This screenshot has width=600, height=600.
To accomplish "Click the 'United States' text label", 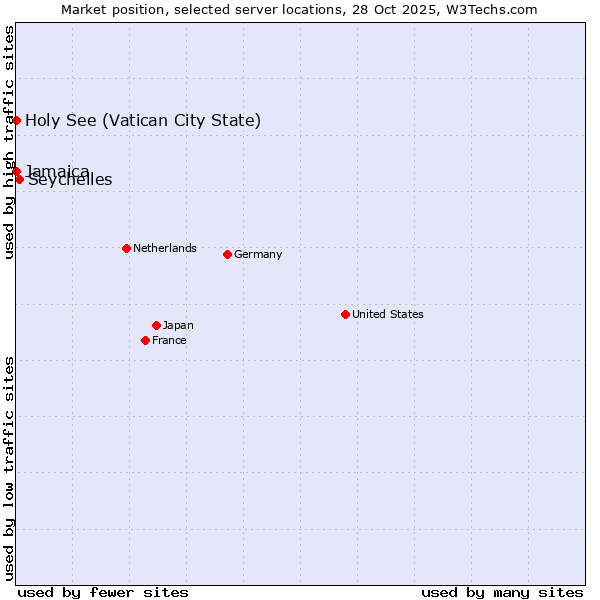I will (387, 314).
